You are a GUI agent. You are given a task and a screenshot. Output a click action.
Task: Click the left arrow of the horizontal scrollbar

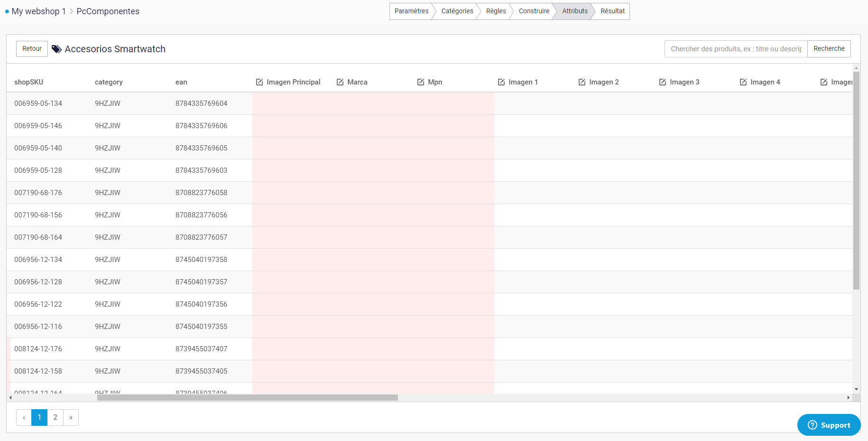pos(10,397)
